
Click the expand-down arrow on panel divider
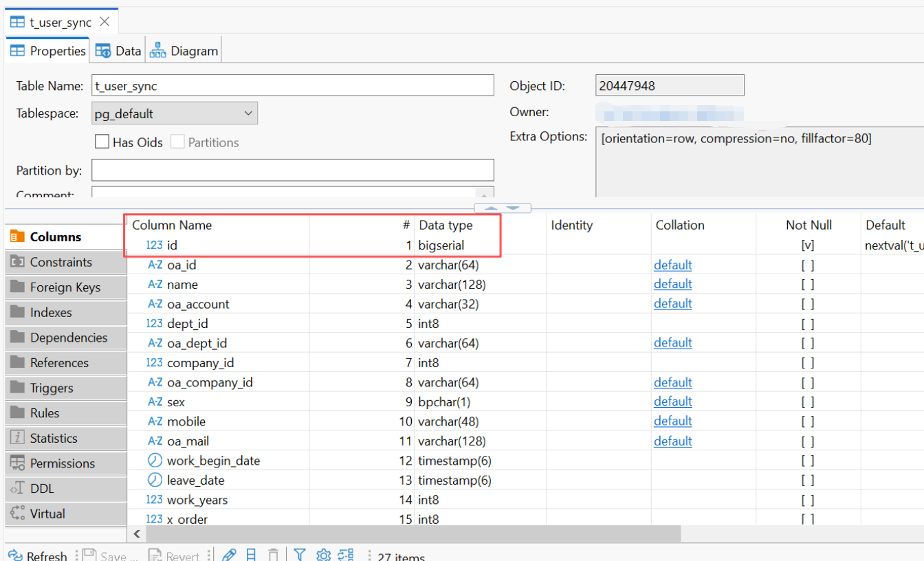(514, 208)
